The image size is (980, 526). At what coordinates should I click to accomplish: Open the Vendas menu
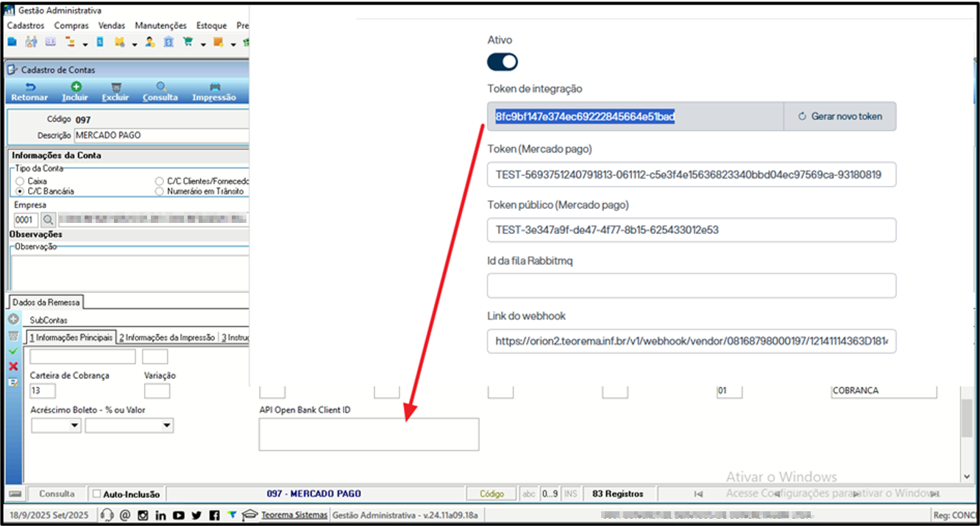point(112,26)
